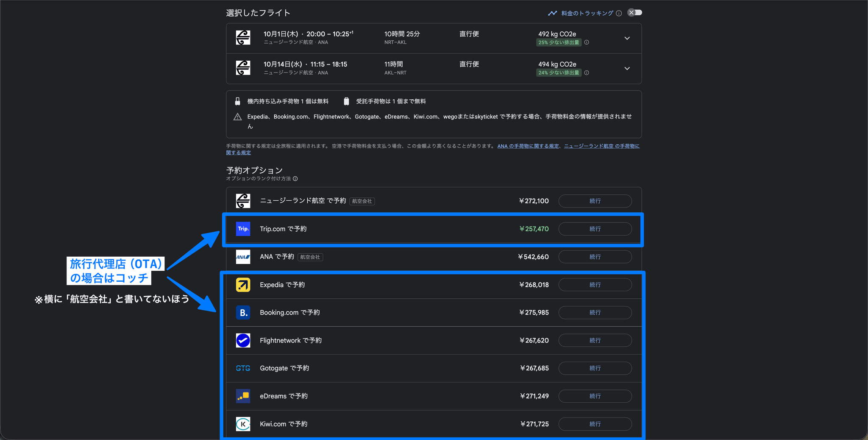Click the carry-on baggage icon
The image size is (868, 440).
coord(238,101)
